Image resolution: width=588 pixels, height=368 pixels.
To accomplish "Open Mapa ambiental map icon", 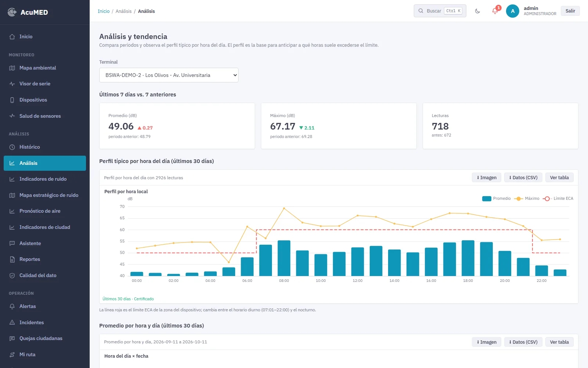I will pyautogui.click(x=12, y=68).
